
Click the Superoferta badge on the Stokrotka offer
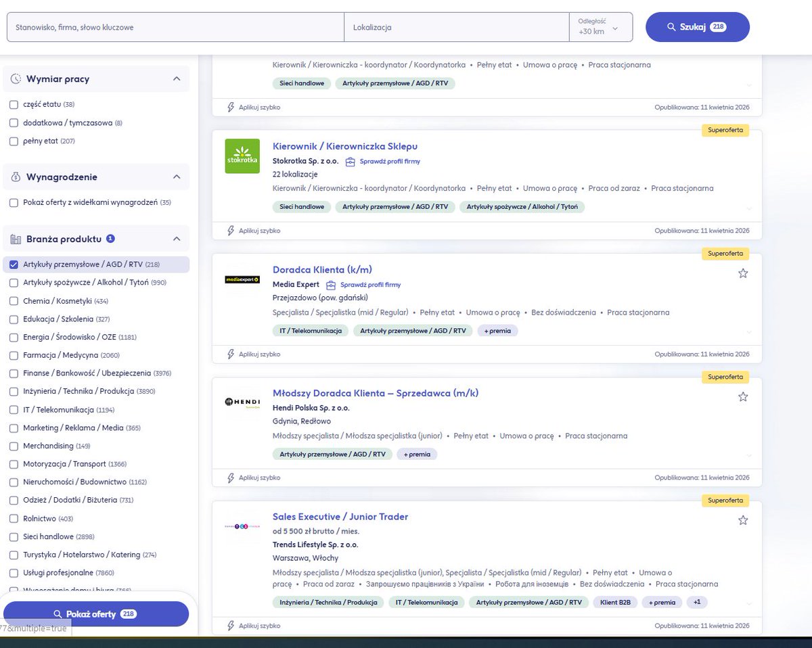click(x=725, y=131)
